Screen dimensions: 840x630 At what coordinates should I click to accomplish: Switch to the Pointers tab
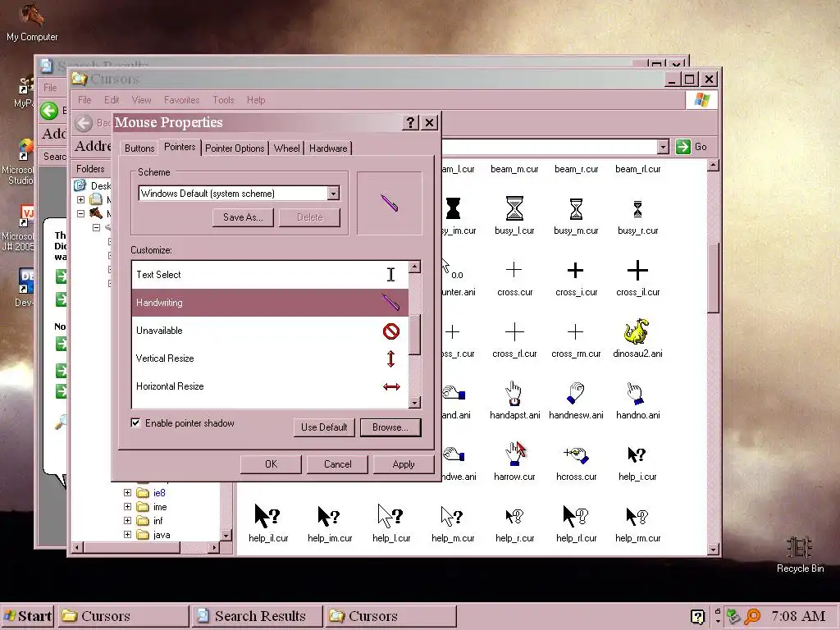tap(180, 147)
